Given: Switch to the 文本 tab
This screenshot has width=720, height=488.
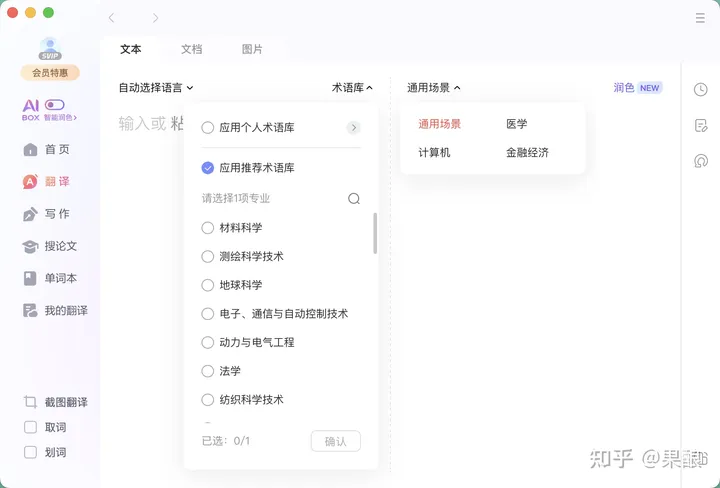Looking at the screenshot, I should (130, 49).
